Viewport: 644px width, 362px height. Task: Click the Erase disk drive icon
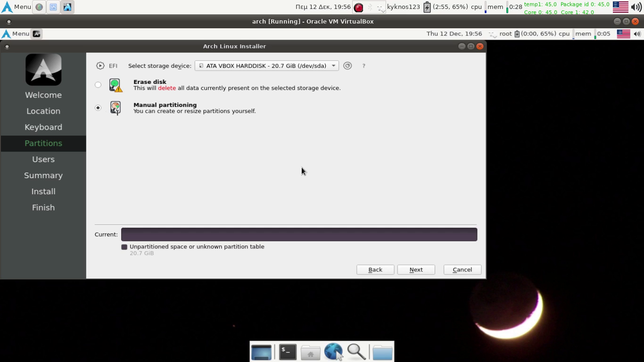click(x=116, y=85)
